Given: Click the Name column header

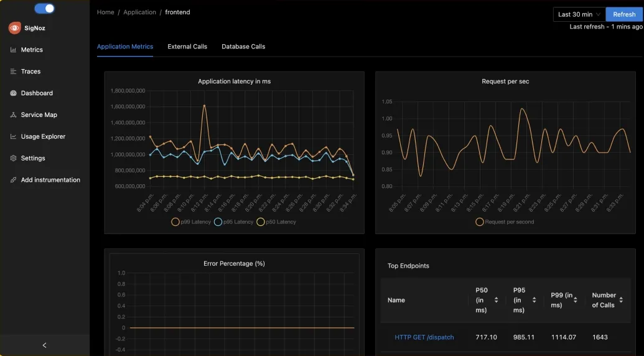Looking at the screenshot, I should pyautogui.click(x=396, y=300).
